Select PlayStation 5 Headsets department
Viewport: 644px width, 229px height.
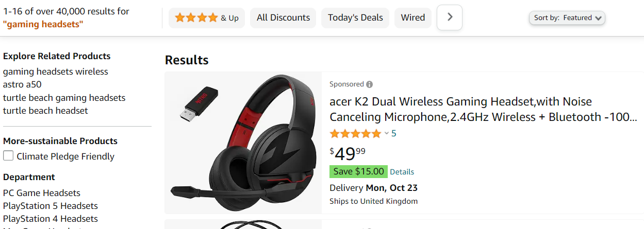point(51,206)
